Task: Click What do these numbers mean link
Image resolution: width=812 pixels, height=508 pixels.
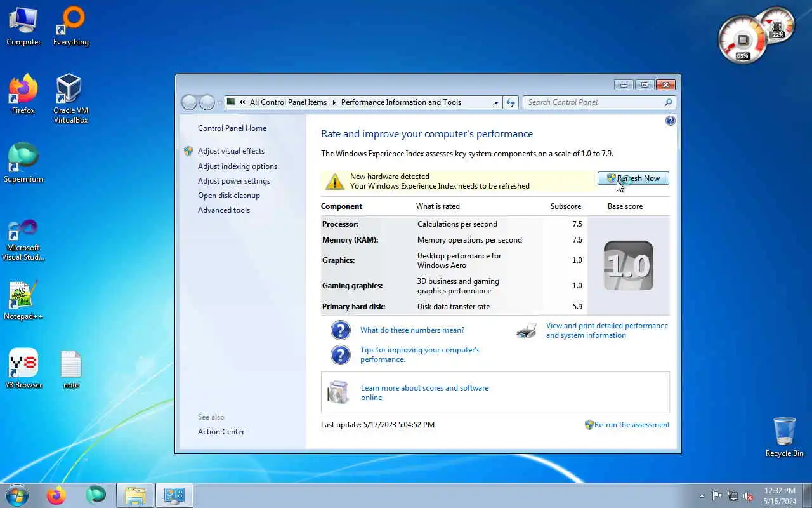Action: pos(412,330)
